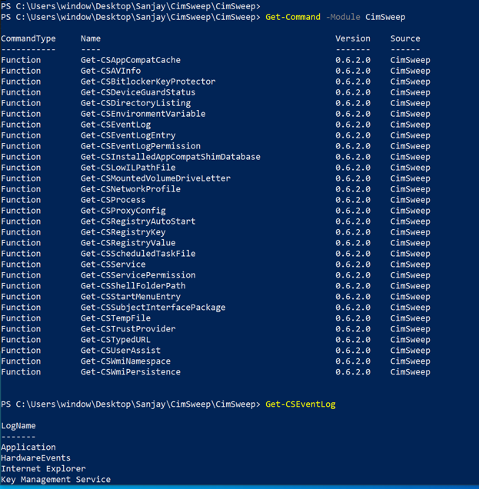Click the Key Management Service log name
Image resolution: width=480 pixels, height=490 pixels.
[x=55, y=480]
